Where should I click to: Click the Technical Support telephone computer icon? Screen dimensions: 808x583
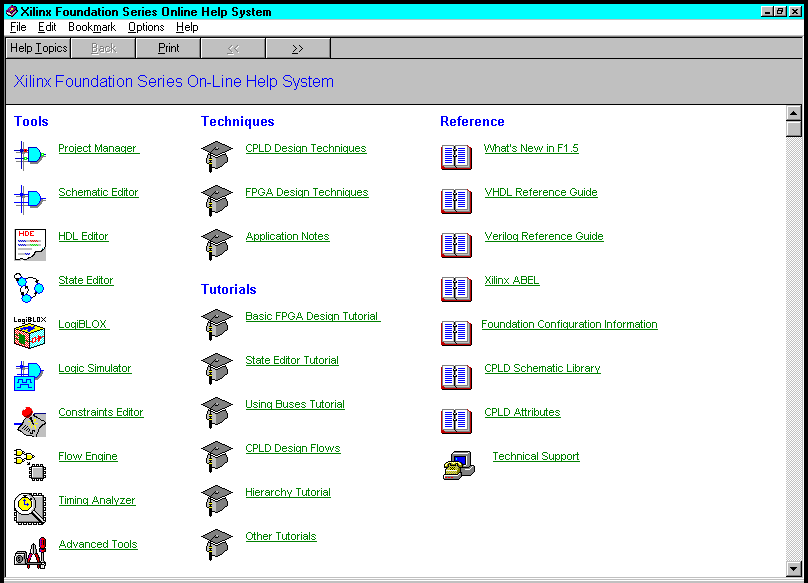459,465
